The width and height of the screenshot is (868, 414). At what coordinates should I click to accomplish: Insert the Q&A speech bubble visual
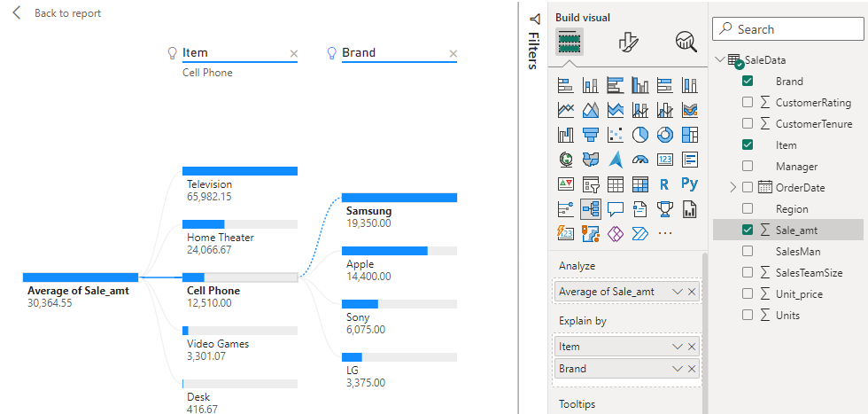pos(616,209)
